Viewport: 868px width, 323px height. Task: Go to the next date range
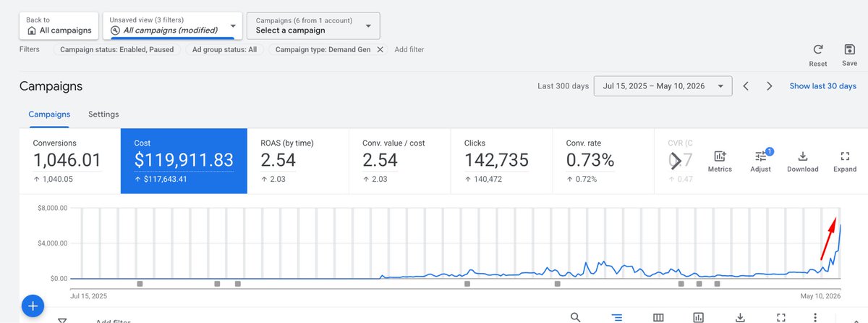tap(770, 86)
